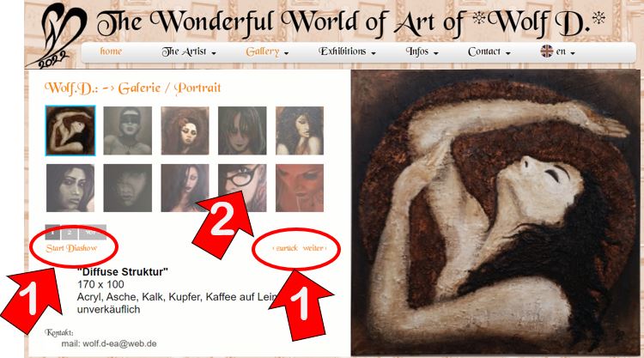Open the glasses portrait thumbnail
644x358 pixels.
pyautogui.click(x=242, y=188)
